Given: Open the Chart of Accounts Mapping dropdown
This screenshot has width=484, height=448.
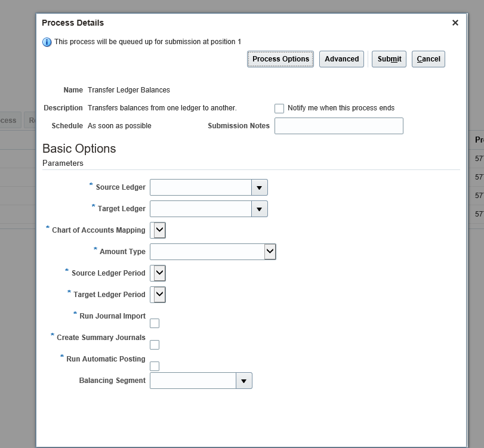Looking at the screenshot, I should tap(158, 230).
